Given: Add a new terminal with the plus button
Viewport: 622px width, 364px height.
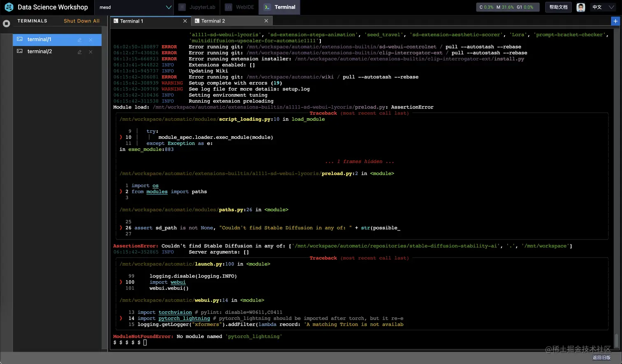Looking at the screenshot, I should point(615,21).
